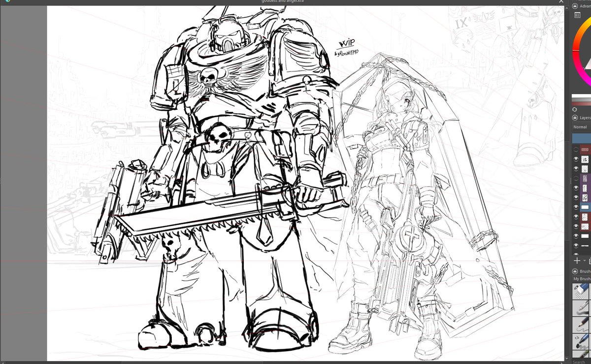Viewport: 591px width, 364px height.
Task: Add a new layer with plus button
Action: [x=577, y=261]
